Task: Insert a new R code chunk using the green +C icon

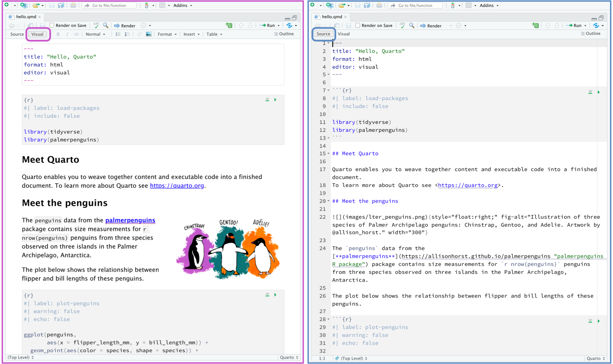Action: tap(229, 25)
